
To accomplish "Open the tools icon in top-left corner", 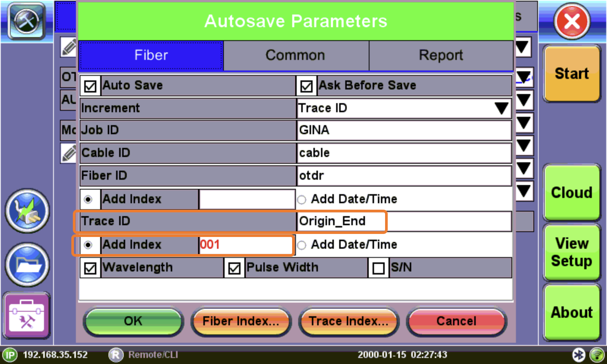I will 27,21.
